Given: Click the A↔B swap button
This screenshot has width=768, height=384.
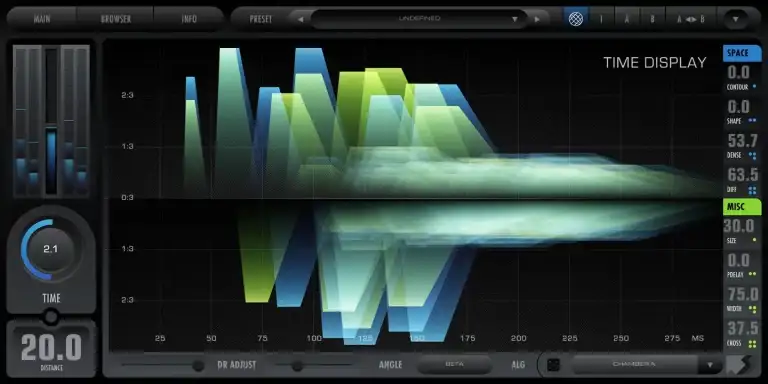Looking at the screenshot, I should click(691, 19).
